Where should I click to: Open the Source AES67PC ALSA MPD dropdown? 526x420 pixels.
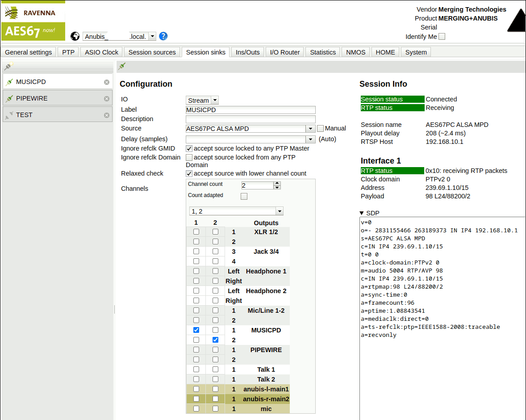pyautogui.click(x=310, y=129)
